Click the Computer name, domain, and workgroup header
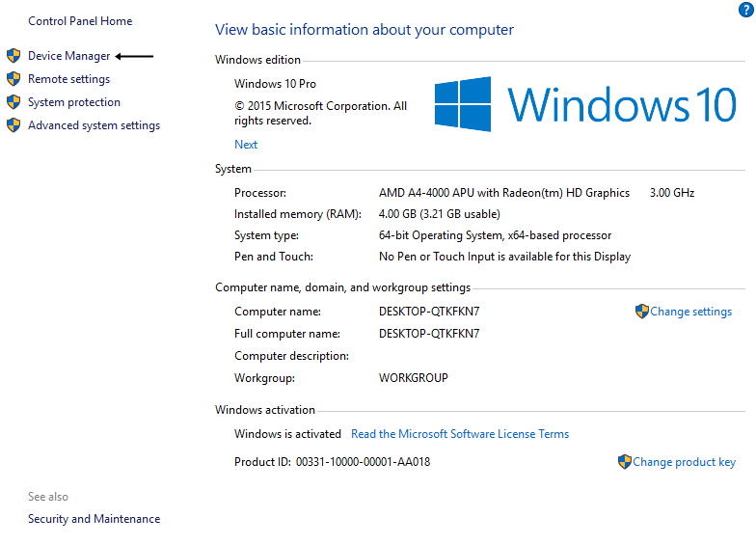Screen dimensions: 756x545 343,287
